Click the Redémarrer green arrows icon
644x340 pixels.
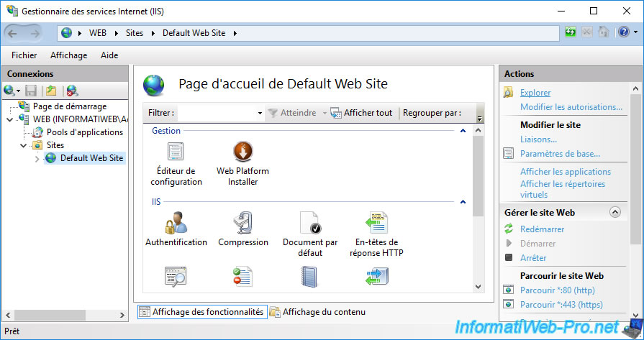509,229
